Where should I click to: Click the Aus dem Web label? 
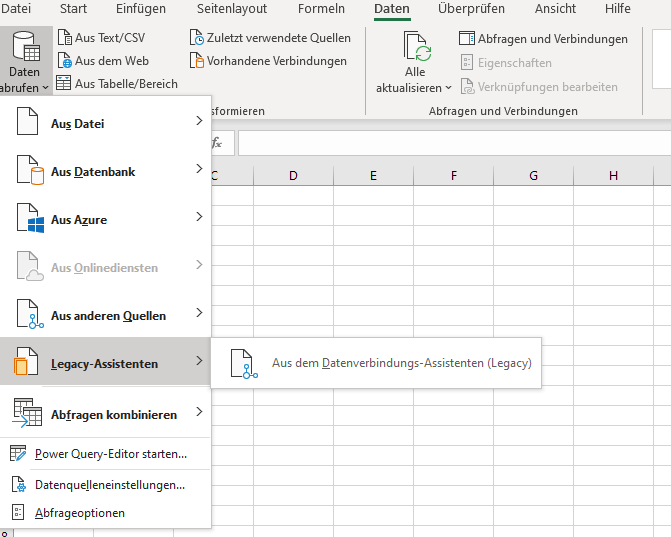(x=112, y=61)
